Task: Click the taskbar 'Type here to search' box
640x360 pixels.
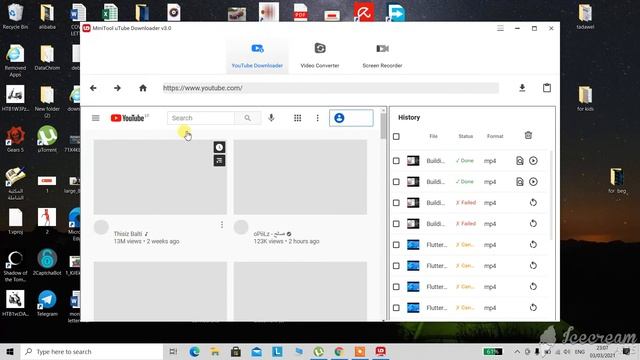Action: click(x=92, y=351)
